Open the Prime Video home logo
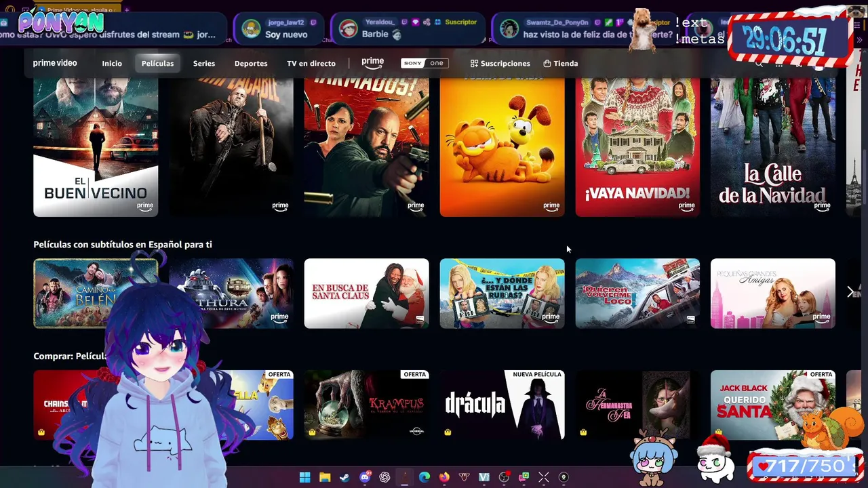This screenshot has height=488, width=868. 55,63
